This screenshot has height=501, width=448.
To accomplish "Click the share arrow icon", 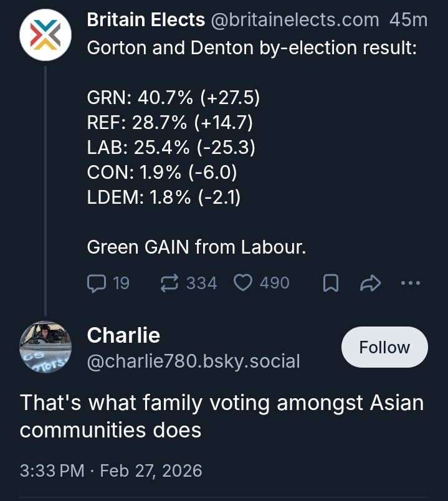I will coord(371,284).
